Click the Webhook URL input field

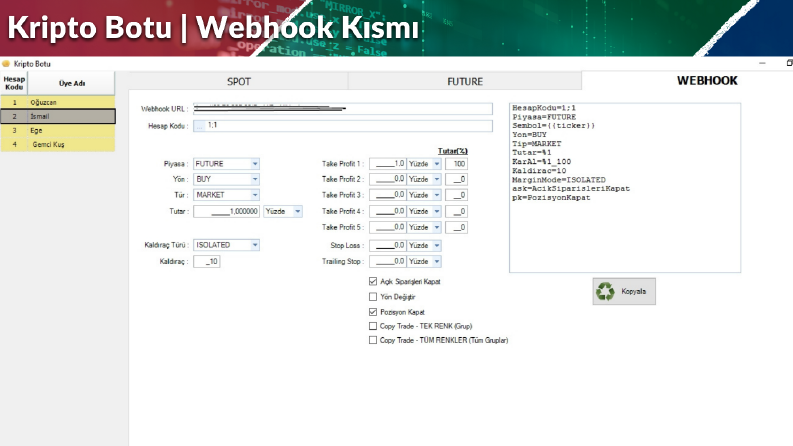coord(343,109)
